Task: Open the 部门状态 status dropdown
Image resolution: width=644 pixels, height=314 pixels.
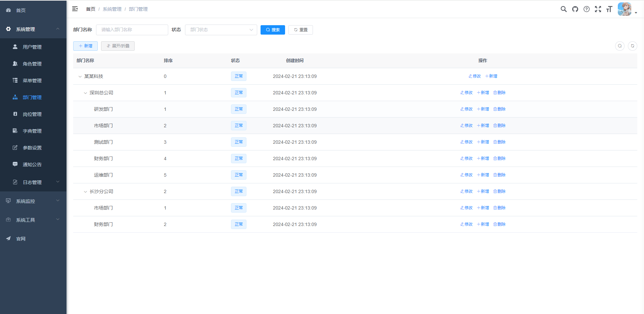Action: [x=221, y=30]
